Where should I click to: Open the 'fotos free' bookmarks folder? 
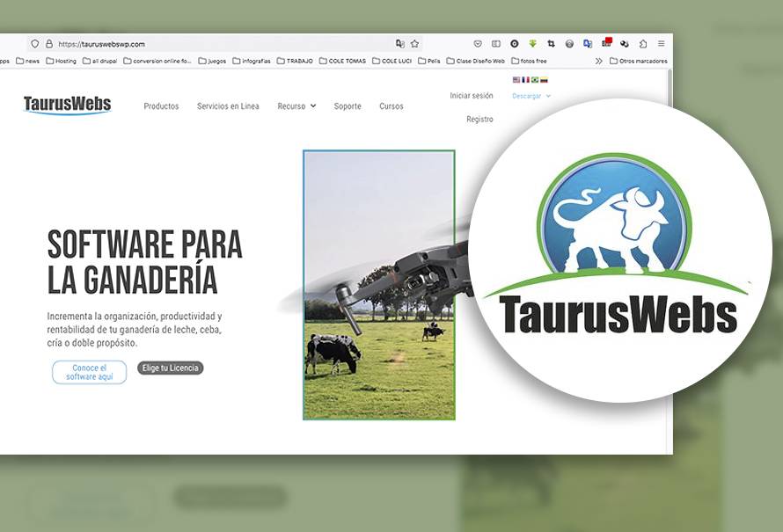coord(529,61)
